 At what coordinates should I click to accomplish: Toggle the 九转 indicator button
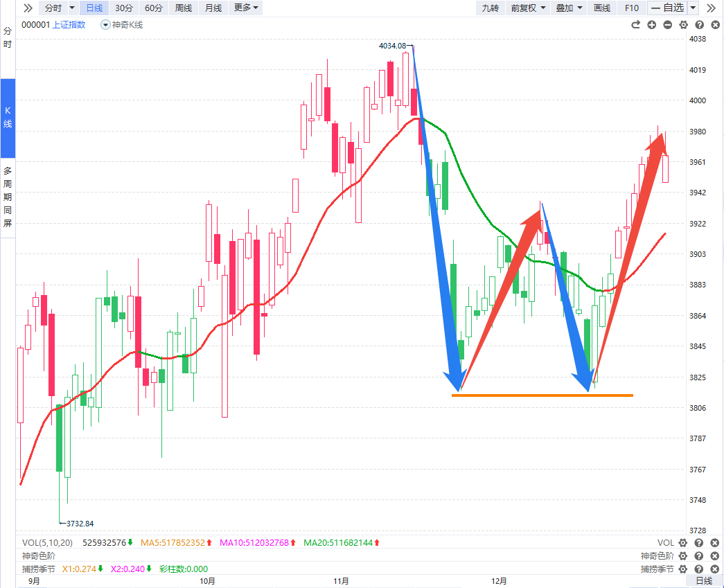[491, 8]
